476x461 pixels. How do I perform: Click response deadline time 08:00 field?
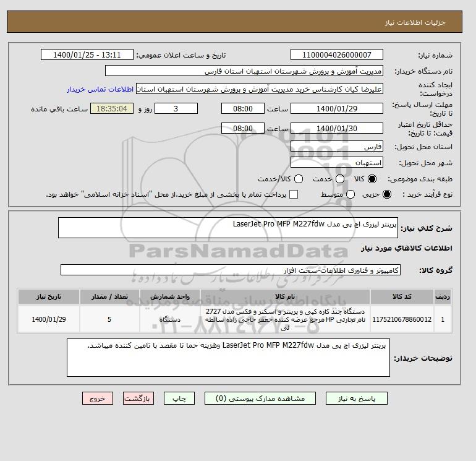click(243, 108)
